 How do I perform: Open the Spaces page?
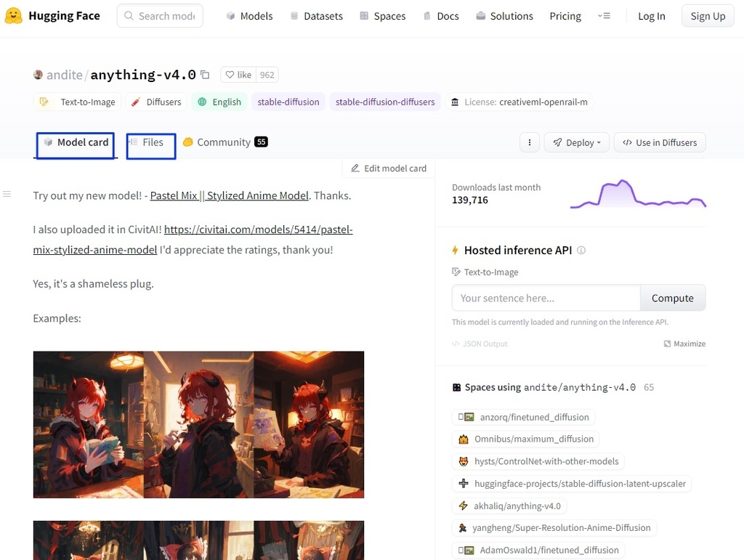click(x=383, y=16)
